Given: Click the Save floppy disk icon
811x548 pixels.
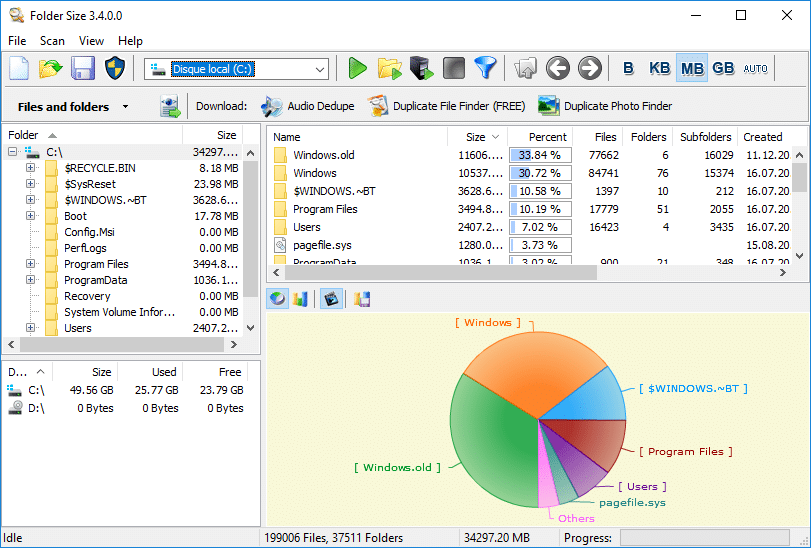Looking at the screenshot, I should click(x=82, y=68).
